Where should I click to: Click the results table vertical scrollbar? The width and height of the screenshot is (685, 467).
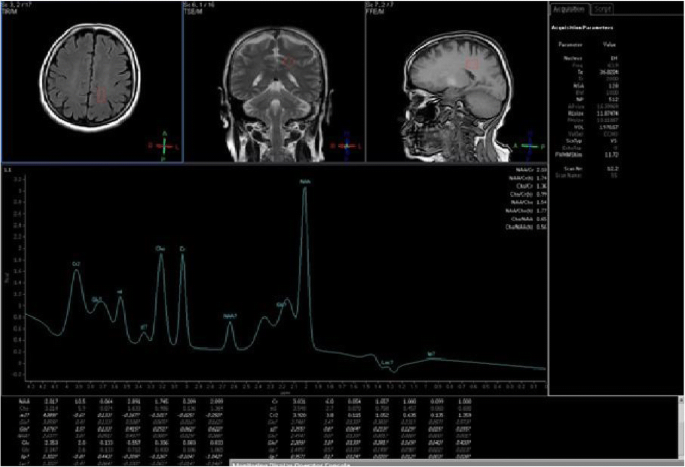pyautogui.click(x=681, y=428)
